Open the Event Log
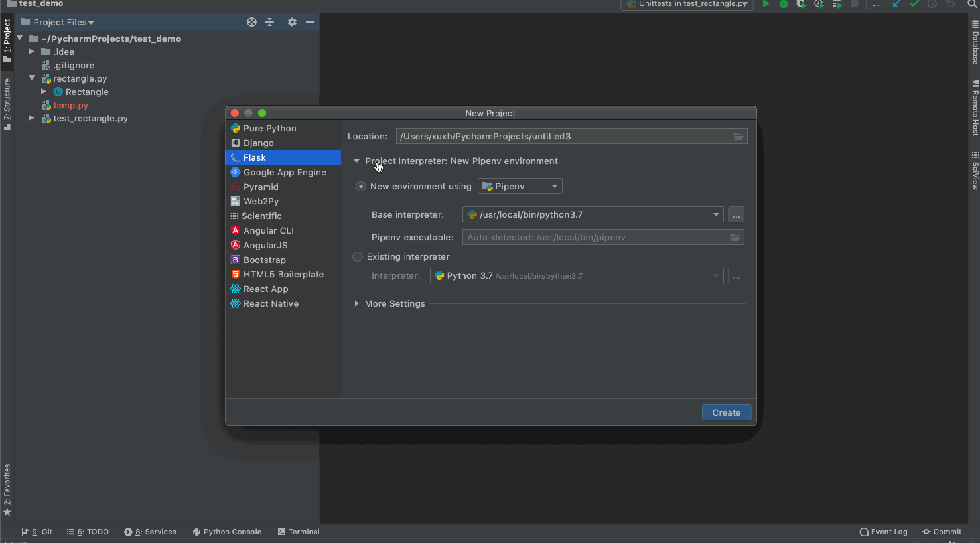 point(883,532)
